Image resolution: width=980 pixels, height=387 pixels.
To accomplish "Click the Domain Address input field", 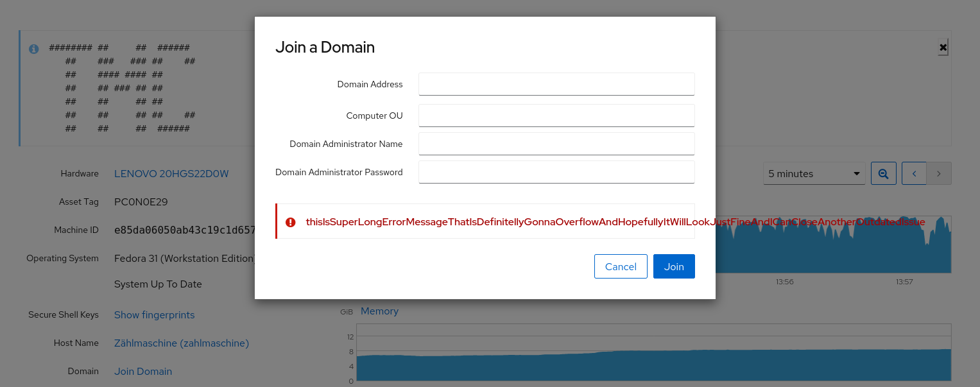I will point(556,83).
